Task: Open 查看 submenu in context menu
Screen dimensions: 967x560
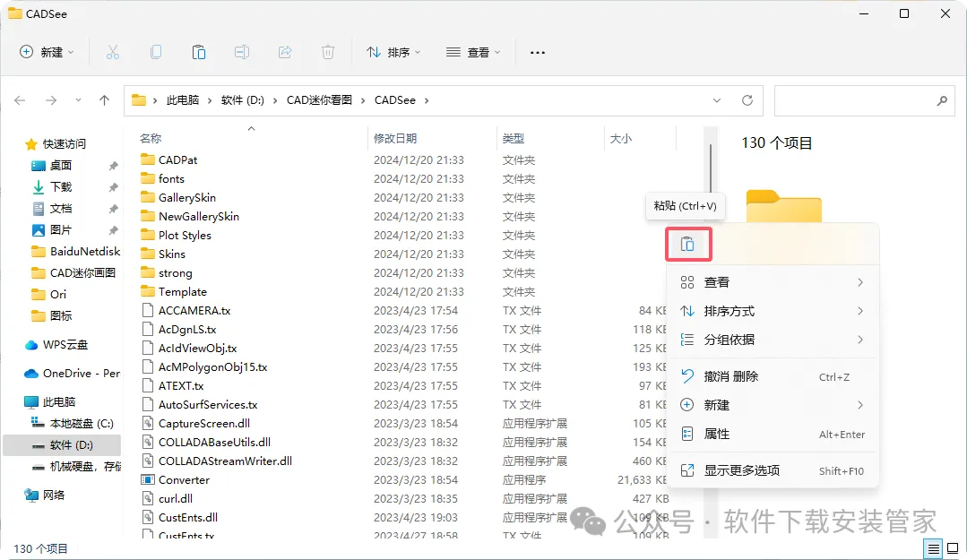Action: click(773, 282)
